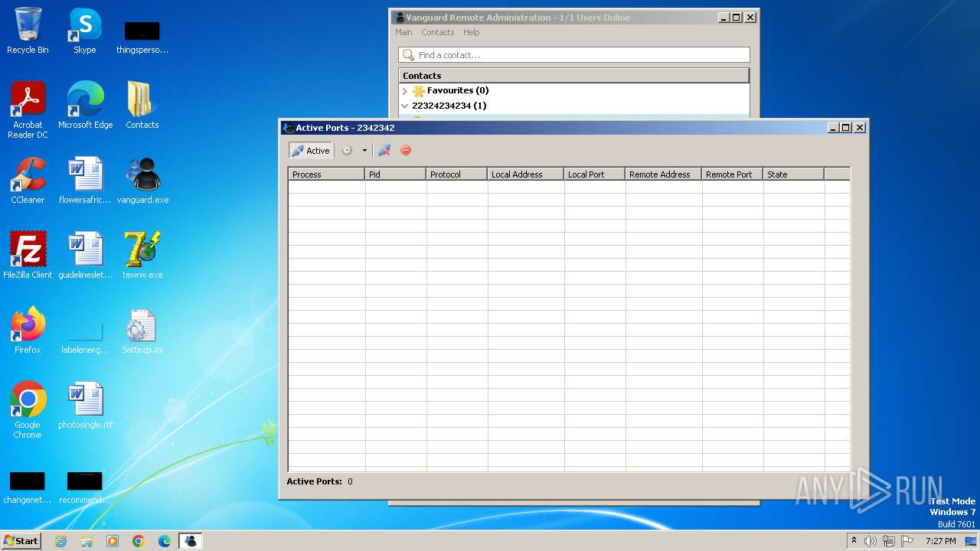The height and width of the screenshot is (551, 980).
Task: Sort by the Protocol column header
Action: (x=456, y=174)
